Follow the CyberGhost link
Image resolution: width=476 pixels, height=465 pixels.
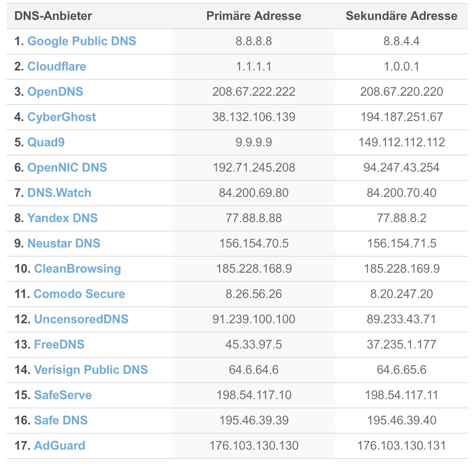62,117
